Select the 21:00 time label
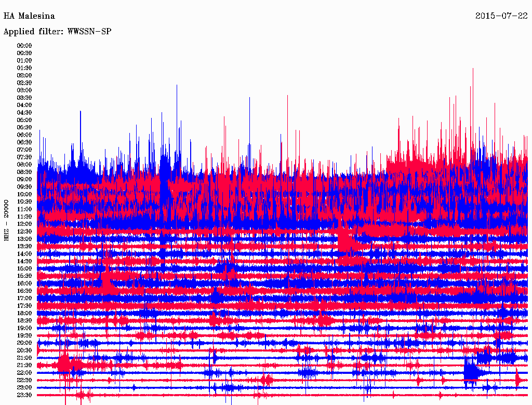Screen dimensions: 532x405 click(x=24, y=358)
